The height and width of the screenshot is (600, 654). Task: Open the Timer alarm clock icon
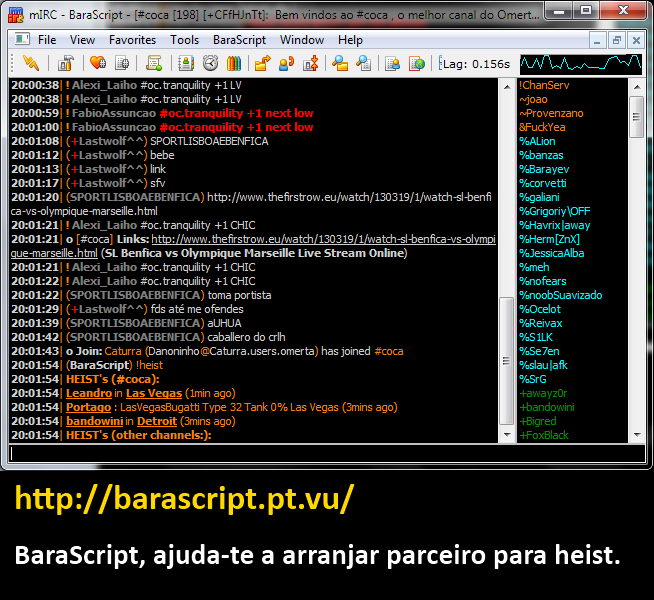210,63
